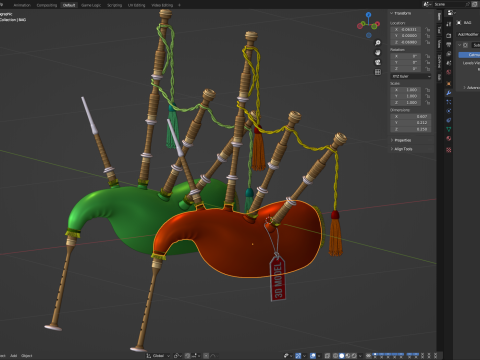Switch to the UV Editing workspace tab
The height and width of the screenshot is (360, 480).
(136, 5)
